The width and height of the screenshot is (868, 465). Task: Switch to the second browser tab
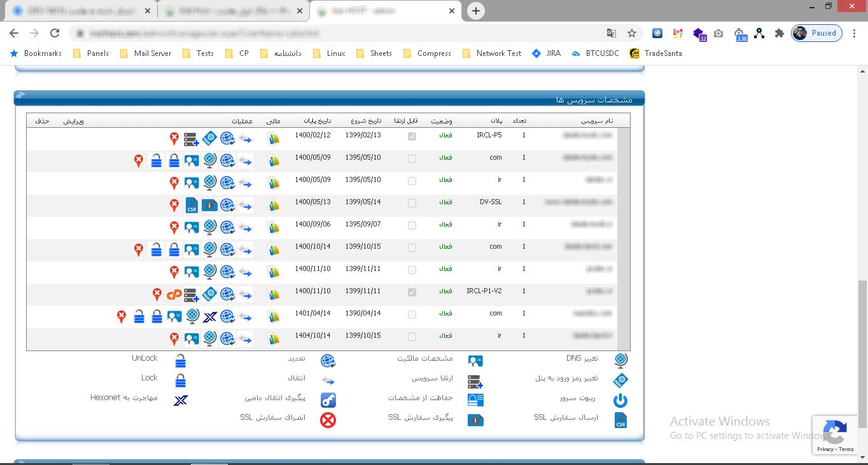click(232, 11)
